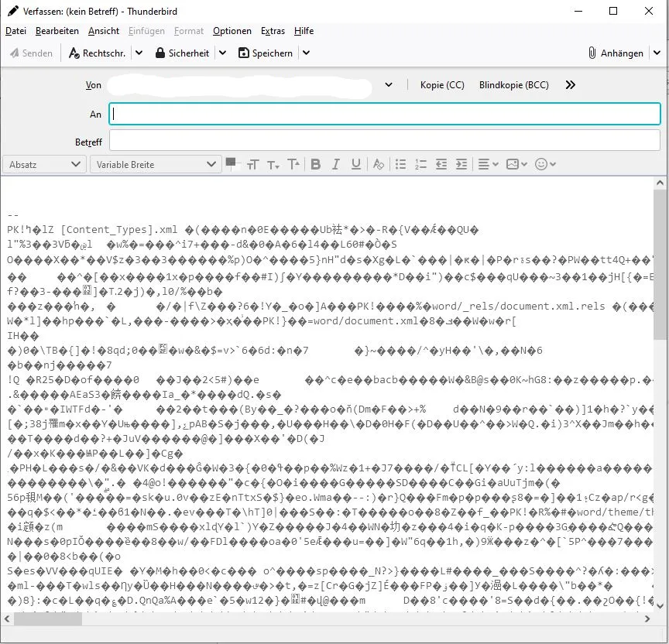The width and height of the screenshot is (669, 644).
Task: Outdent the text
Action: coord(441,164)
